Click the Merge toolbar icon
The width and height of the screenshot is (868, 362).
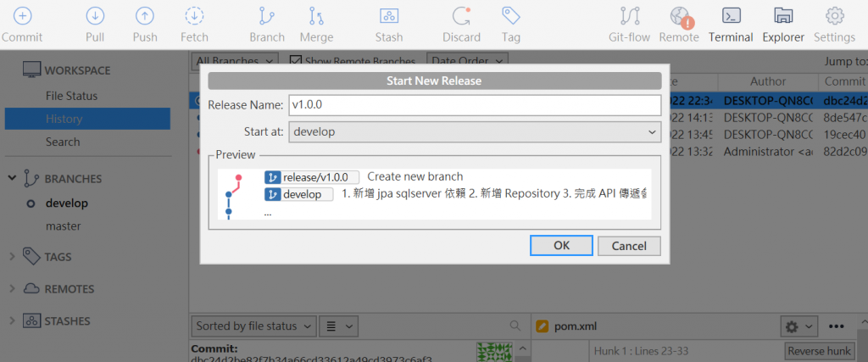[316, 16]
